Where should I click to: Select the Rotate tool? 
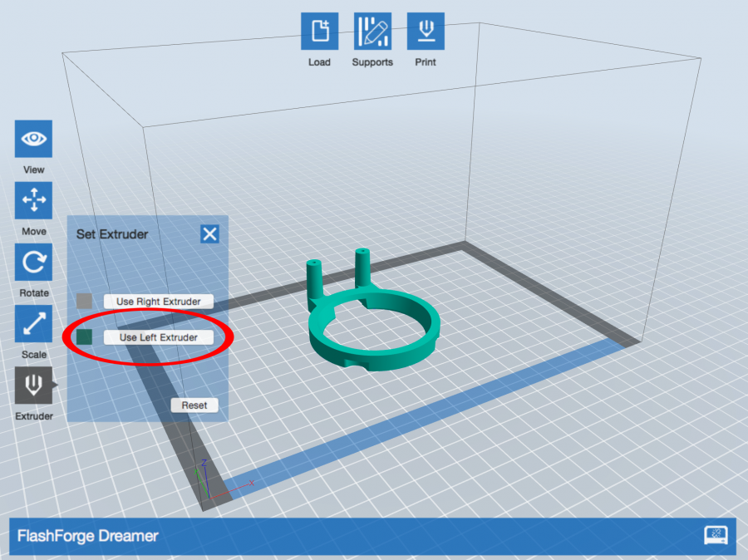(x=33, y=262)
